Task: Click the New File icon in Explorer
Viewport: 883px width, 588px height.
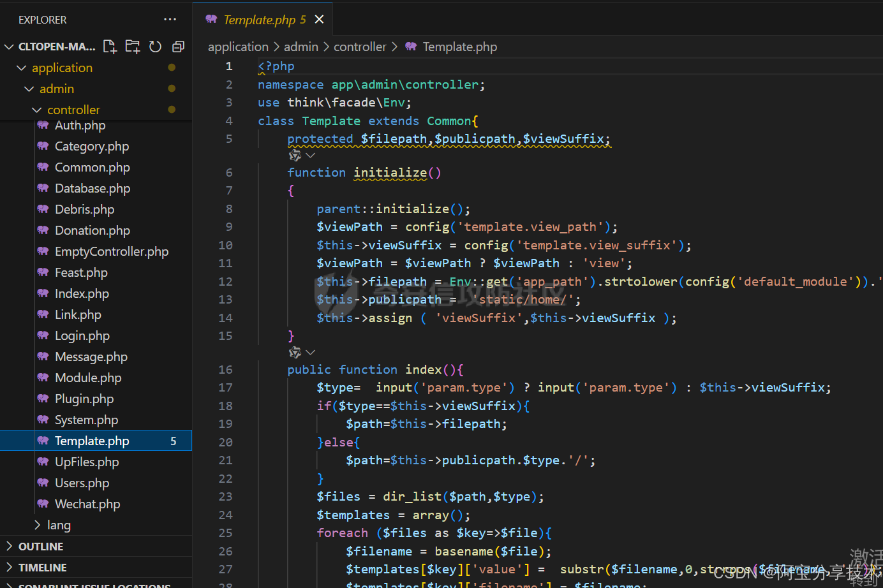Action: [x=110, y=47]
